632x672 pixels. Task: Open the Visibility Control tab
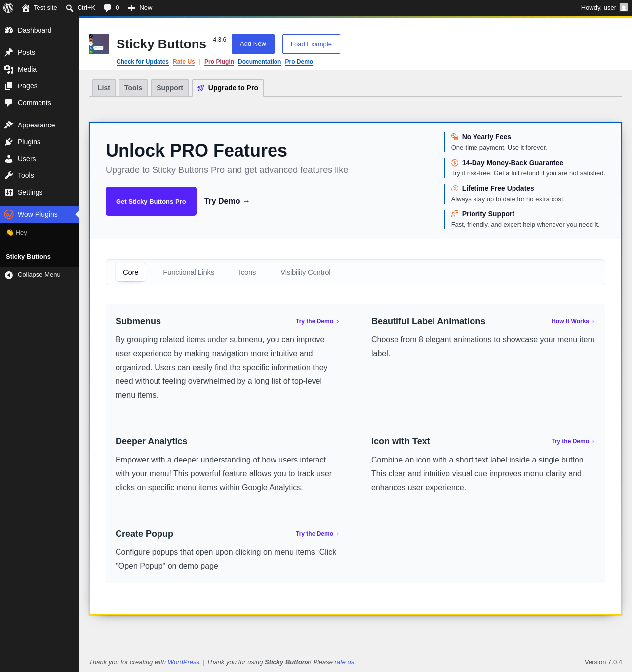[306, 272]
